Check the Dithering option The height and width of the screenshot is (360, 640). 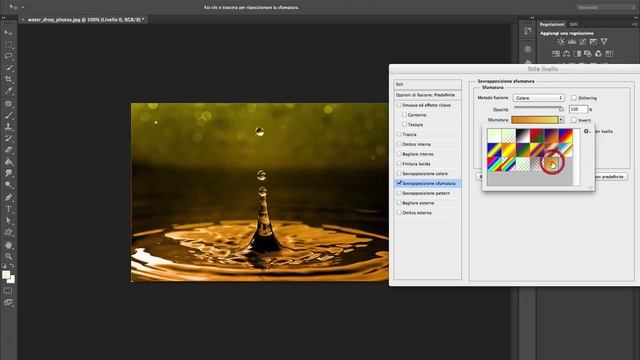point(574,98)
